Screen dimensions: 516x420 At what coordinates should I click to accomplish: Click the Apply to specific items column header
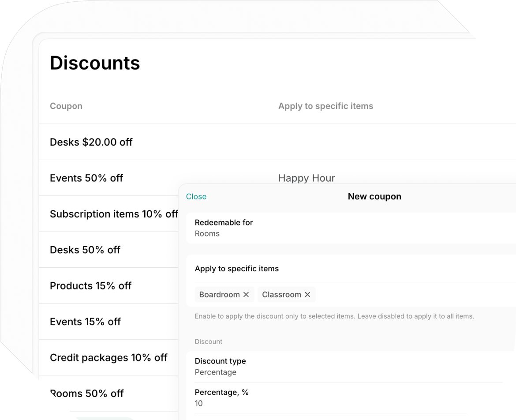(325, 106)
